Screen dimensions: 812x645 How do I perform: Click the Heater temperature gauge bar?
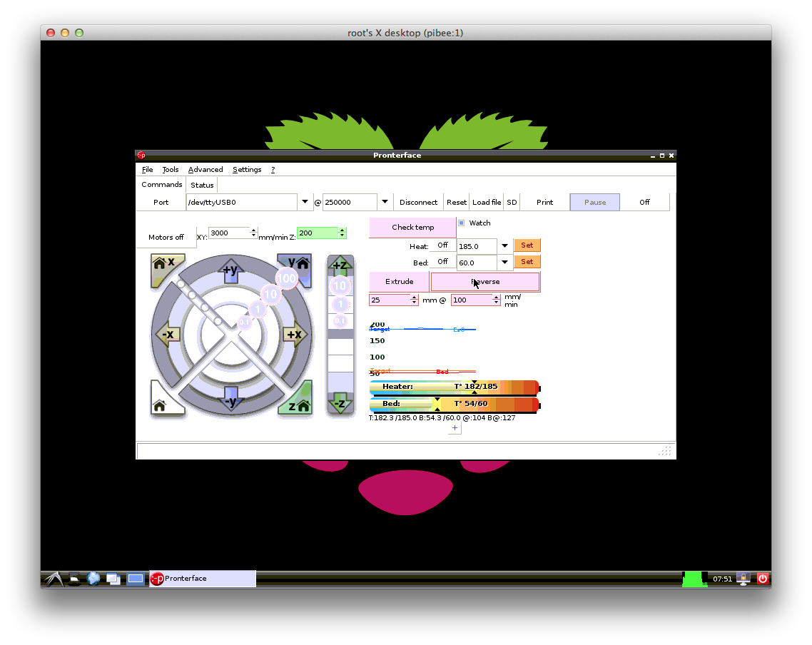455,387
